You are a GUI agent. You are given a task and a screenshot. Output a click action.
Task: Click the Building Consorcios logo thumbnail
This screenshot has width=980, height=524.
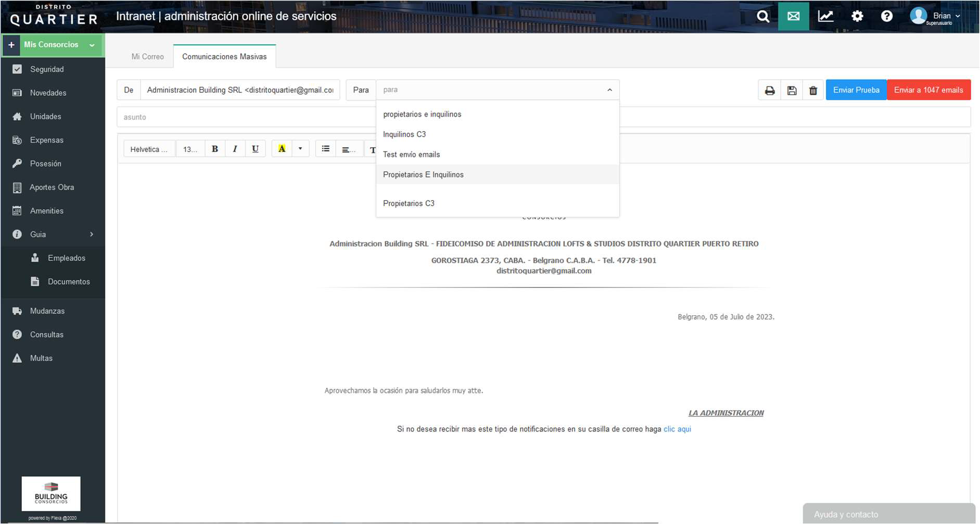pos(51,494)
